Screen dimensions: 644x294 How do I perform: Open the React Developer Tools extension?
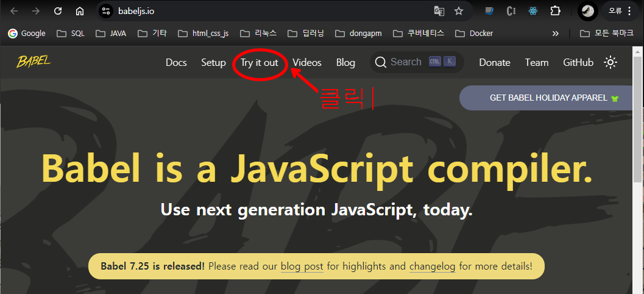533,11
